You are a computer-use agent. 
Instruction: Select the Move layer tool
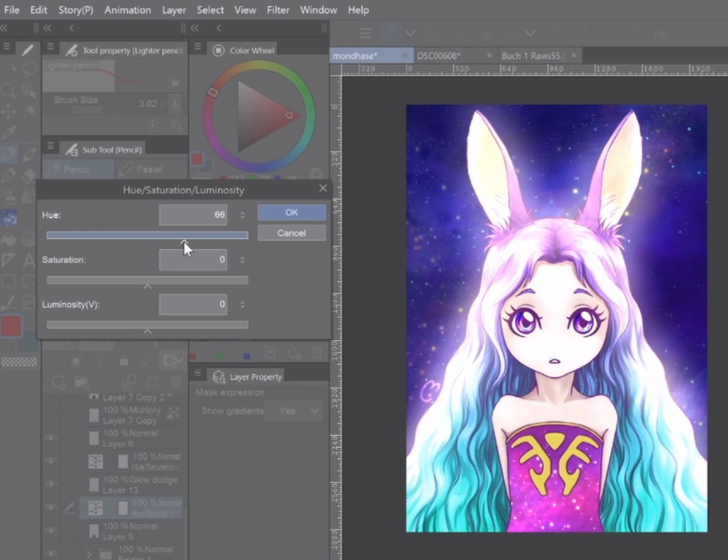pos(8,112)
